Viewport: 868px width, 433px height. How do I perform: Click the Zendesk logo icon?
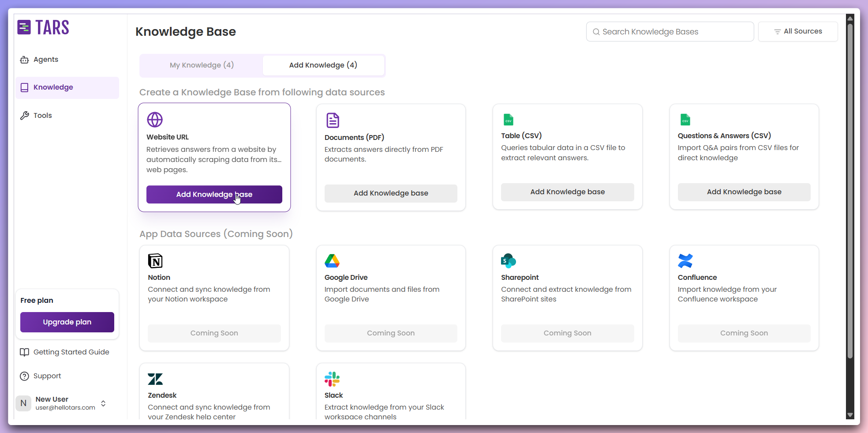155,379
